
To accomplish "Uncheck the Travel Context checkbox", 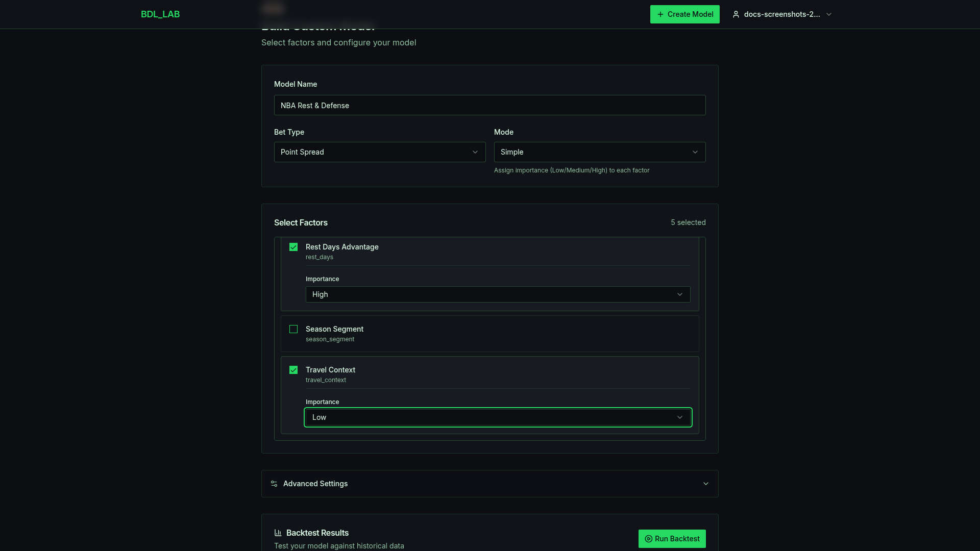I will click(293, 370).
